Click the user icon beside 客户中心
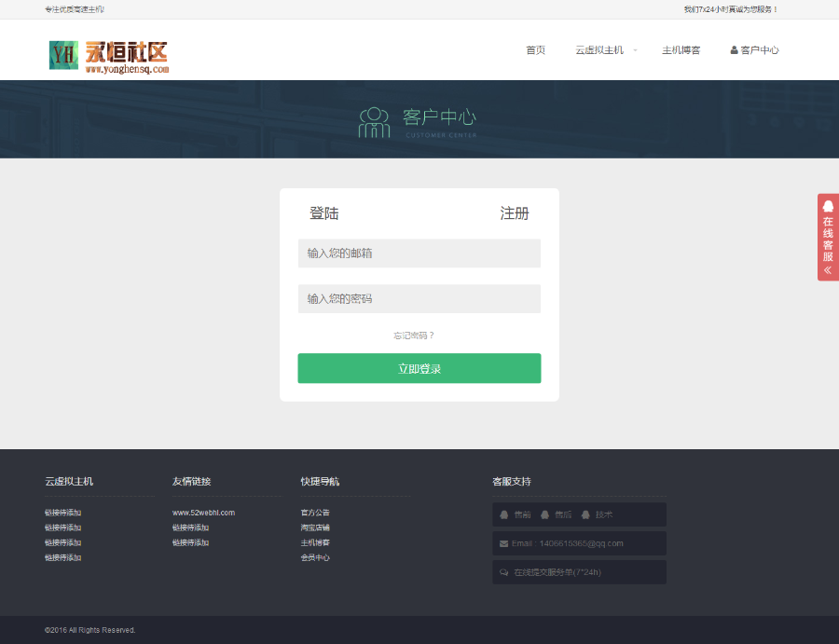The image size is (839, 644). tap(734, 50)
